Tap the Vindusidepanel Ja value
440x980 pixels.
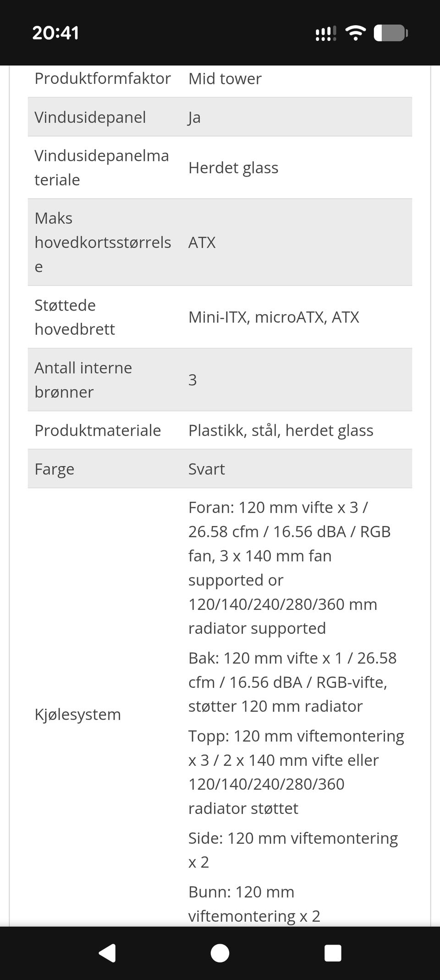click(194, 117)
